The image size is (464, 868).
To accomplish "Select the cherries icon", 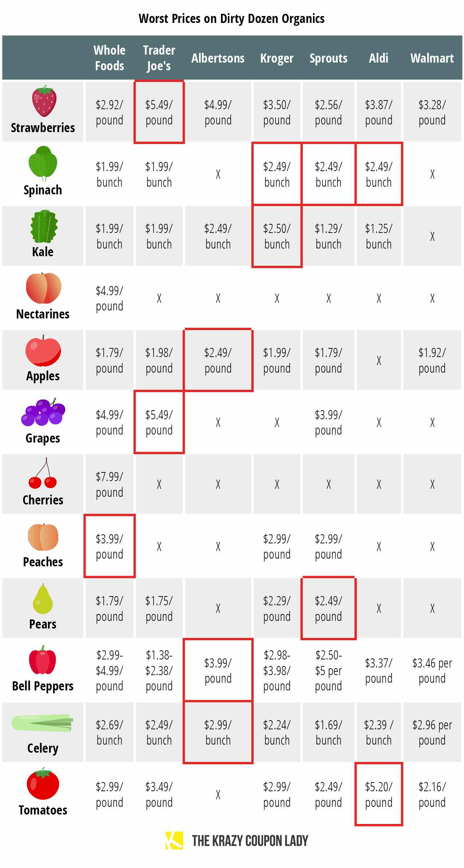I will [x=43, y=474].
